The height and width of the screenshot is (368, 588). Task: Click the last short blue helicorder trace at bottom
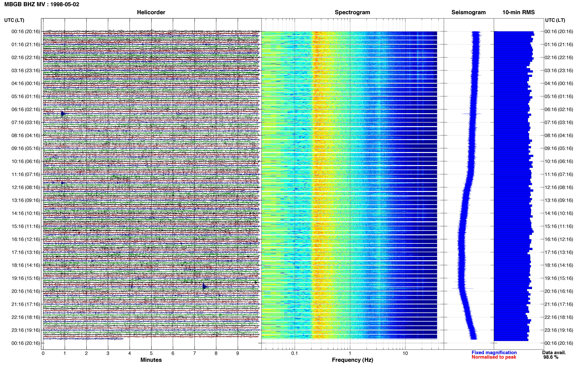[83, 339]
